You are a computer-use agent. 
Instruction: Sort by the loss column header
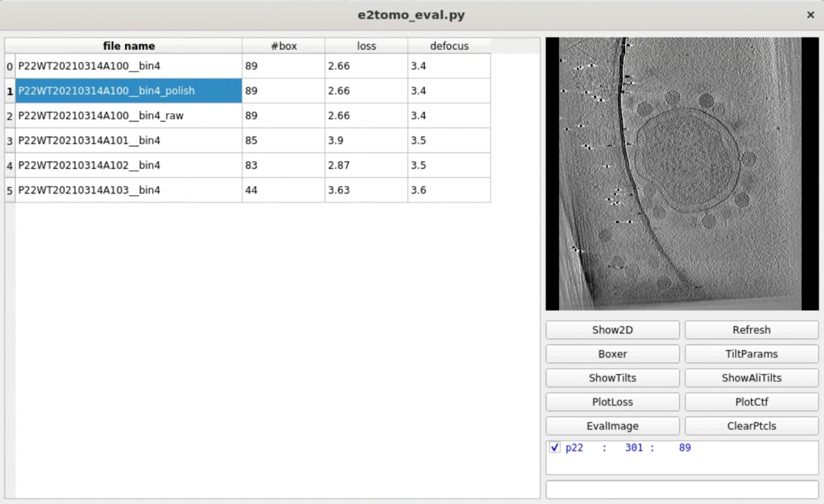366,46
